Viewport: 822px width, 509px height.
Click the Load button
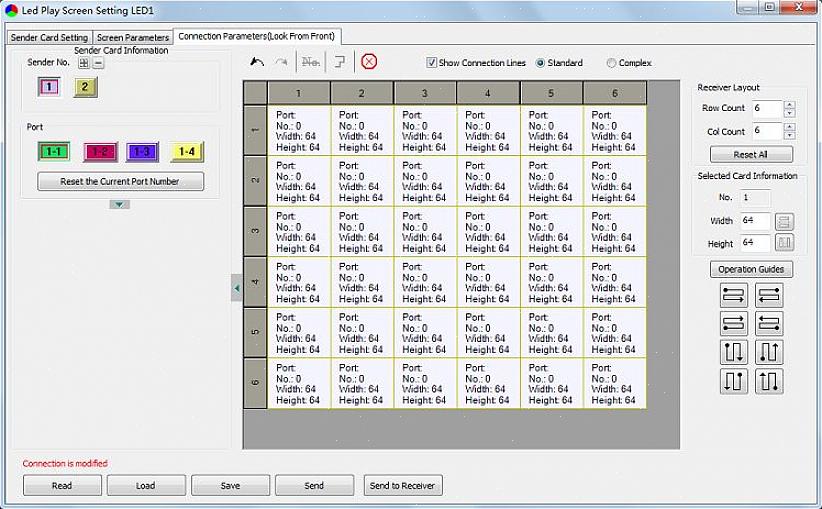146,485
